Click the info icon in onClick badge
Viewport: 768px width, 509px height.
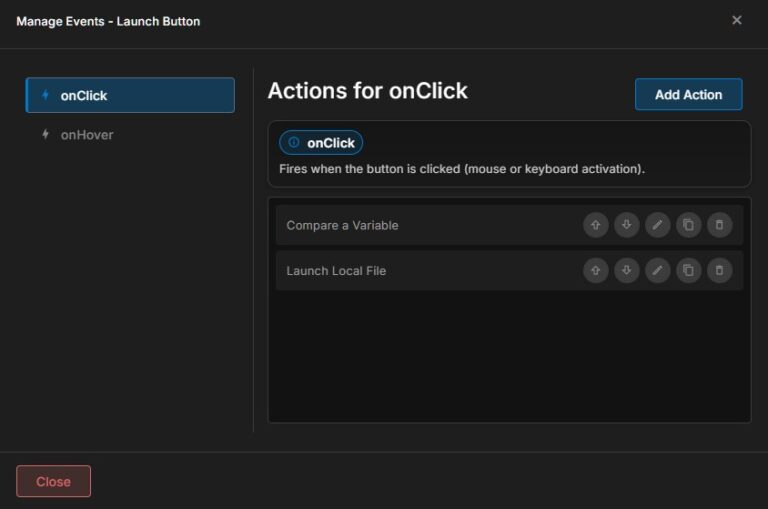point(293,143)
